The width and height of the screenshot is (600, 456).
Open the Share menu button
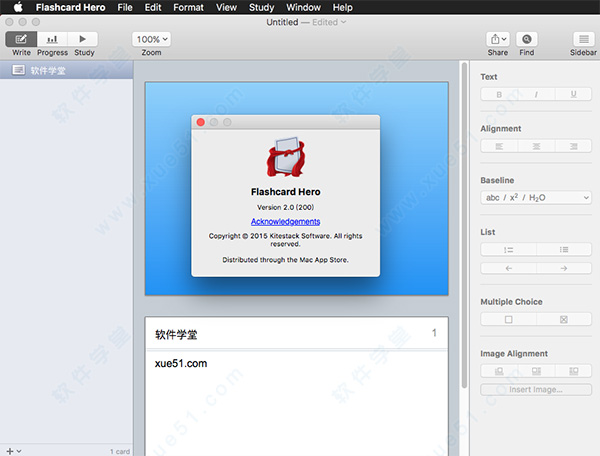point(498,39)
